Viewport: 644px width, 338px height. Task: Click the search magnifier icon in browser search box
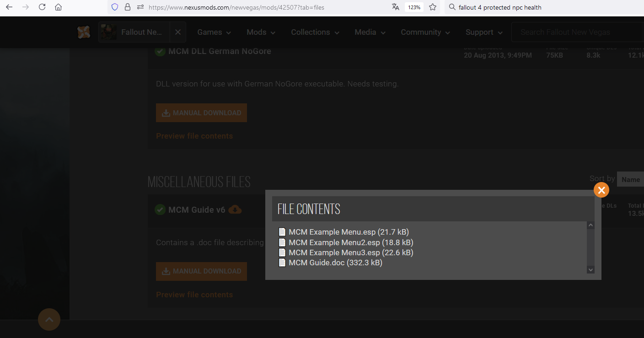(452, 7)
